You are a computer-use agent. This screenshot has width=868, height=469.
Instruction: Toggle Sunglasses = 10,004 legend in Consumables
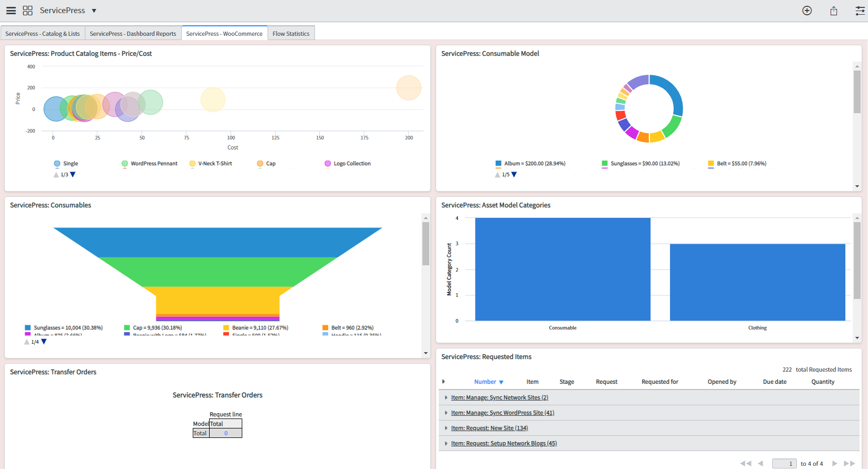[x=64, y=328]
